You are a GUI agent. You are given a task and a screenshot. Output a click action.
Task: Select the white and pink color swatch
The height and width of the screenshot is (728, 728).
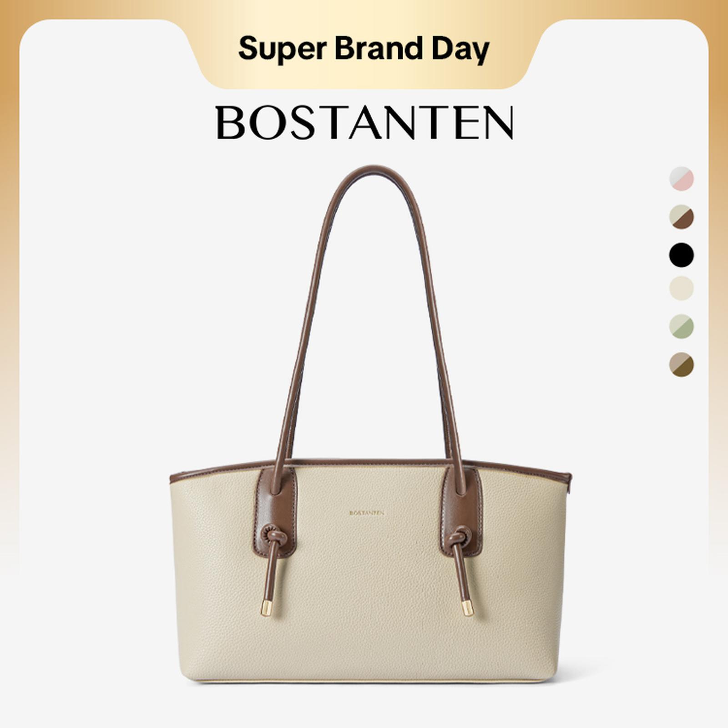681,178
